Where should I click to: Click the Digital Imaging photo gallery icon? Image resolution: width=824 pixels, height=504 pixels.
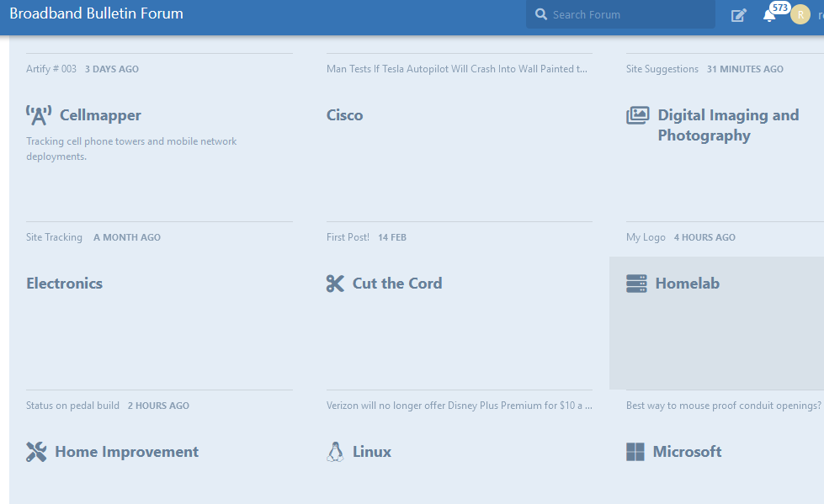tap(637, 115)
